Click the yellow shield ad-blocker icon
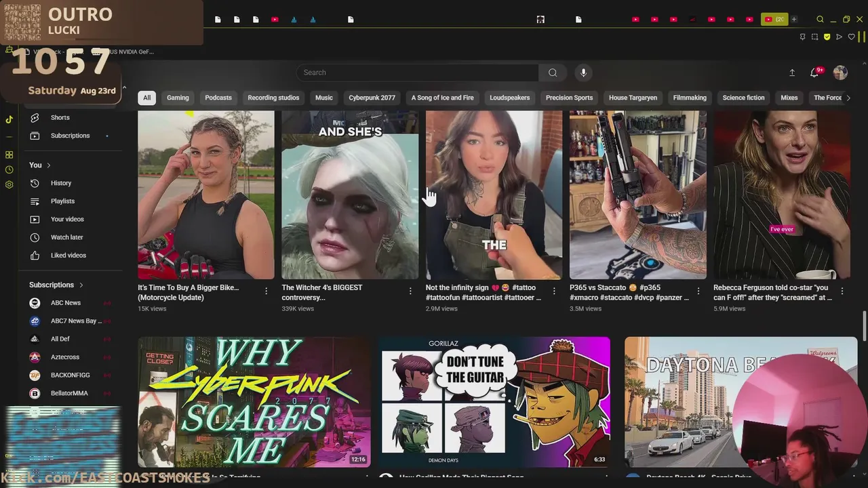This screenshot has width=868, height=488. [x=827, y=37]
